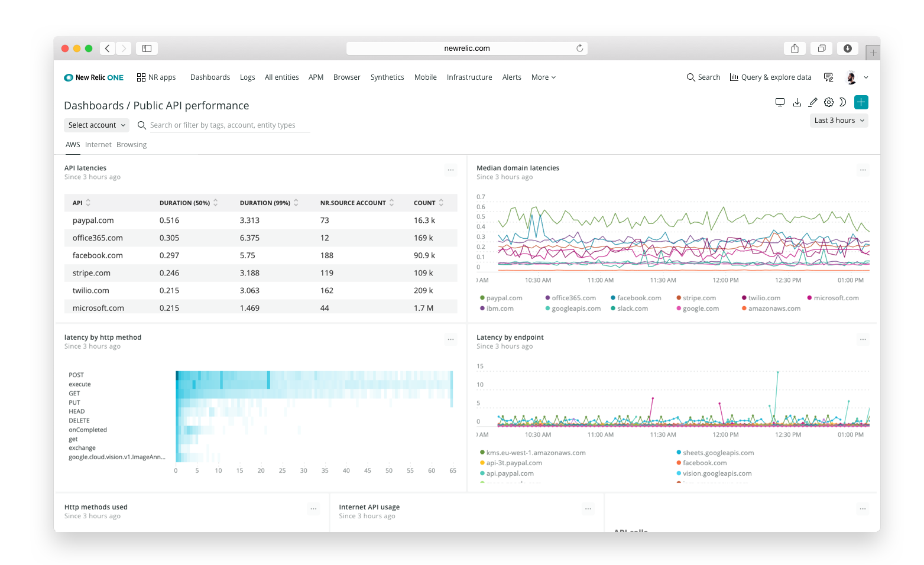Add a new chart using the teal plus button
The height and width of the screenshot is (565, 924).
click(x=861, y=102)
